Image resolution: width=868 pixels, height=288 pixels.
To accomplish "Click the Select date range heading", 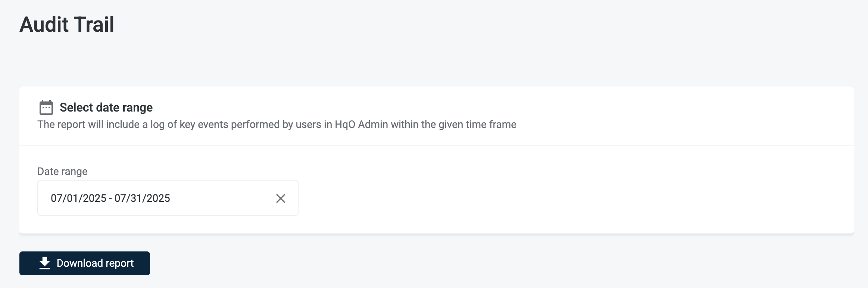I will pyautogui.click(x=106, y=107).
